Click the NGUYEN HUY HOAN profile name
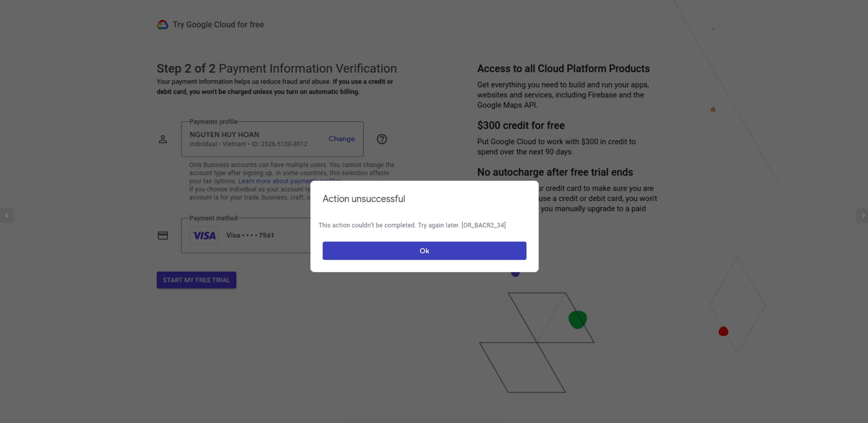Viewport: 868px width, 423px height. pyautogui.click(x=224, y=134)
